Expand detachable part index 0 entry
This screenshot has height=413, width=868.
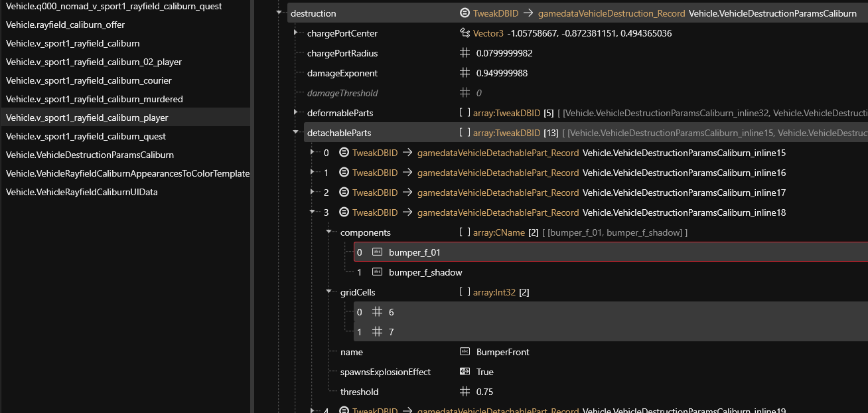point(313,153)
